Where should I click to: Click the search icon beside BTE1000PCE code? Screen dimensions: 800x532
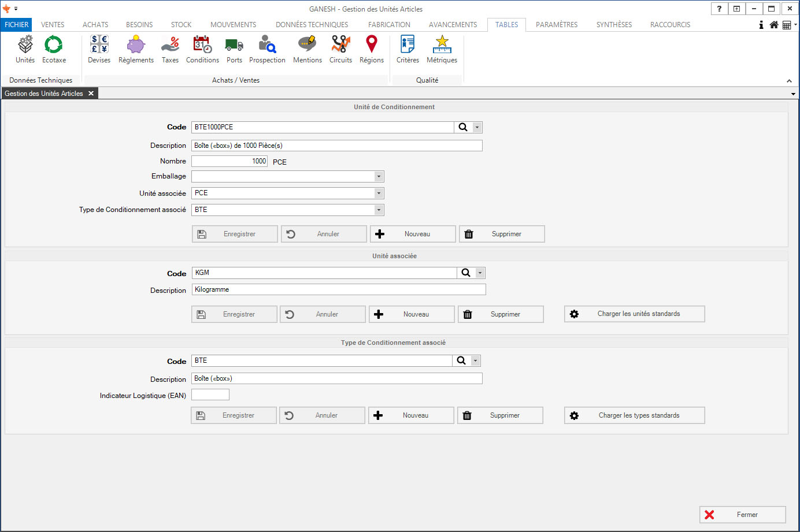point(463,127)
